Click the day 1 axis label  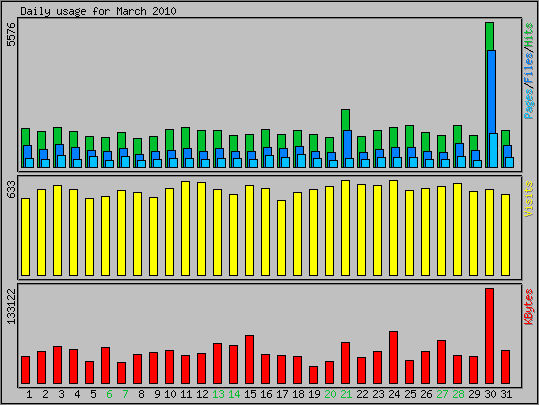tap(29, 394)
